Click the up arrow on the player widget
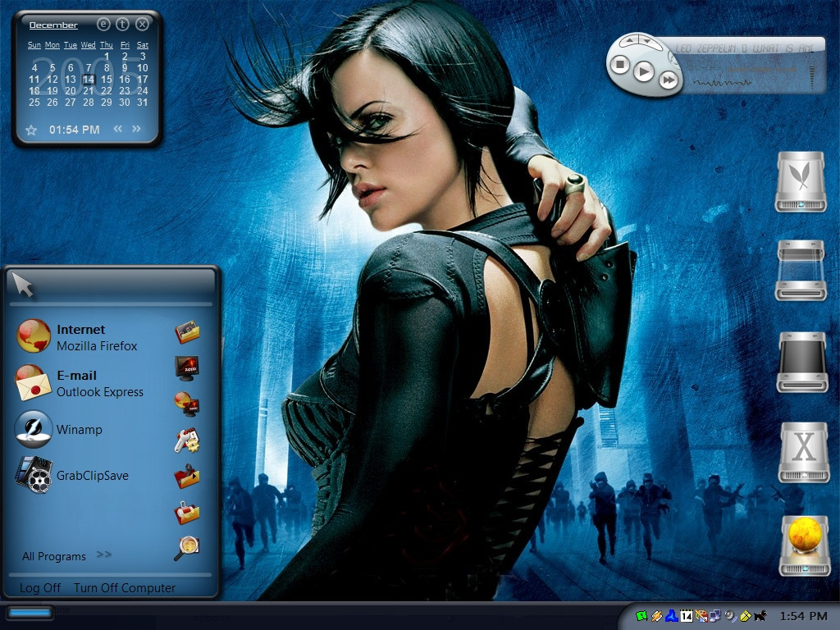This screenshot has height=630, width=840. [630, 39]
